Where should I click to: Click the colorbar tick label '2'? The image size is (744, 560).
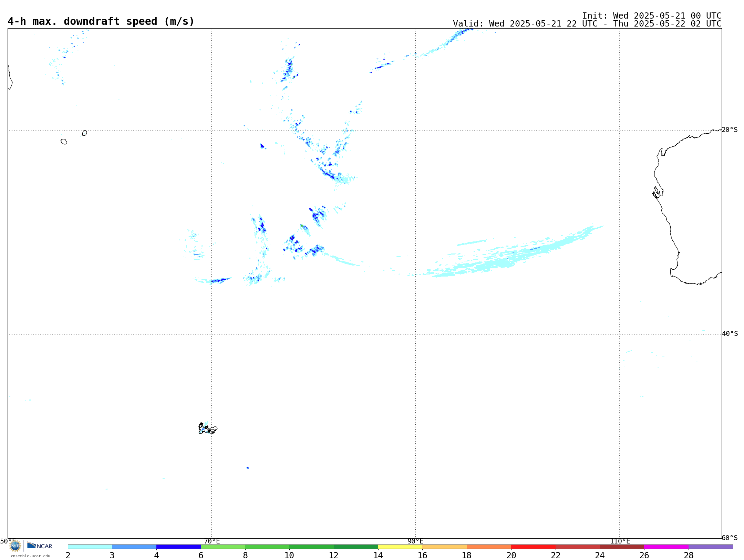tap(68, 555)
